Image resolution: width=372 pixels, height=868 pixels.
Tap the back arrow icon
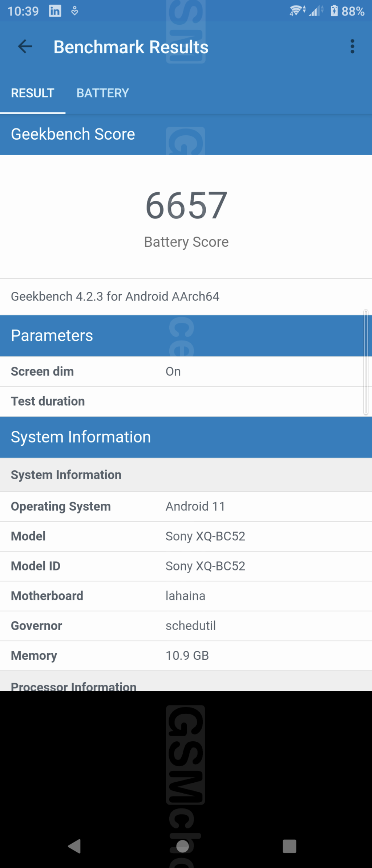25,46
